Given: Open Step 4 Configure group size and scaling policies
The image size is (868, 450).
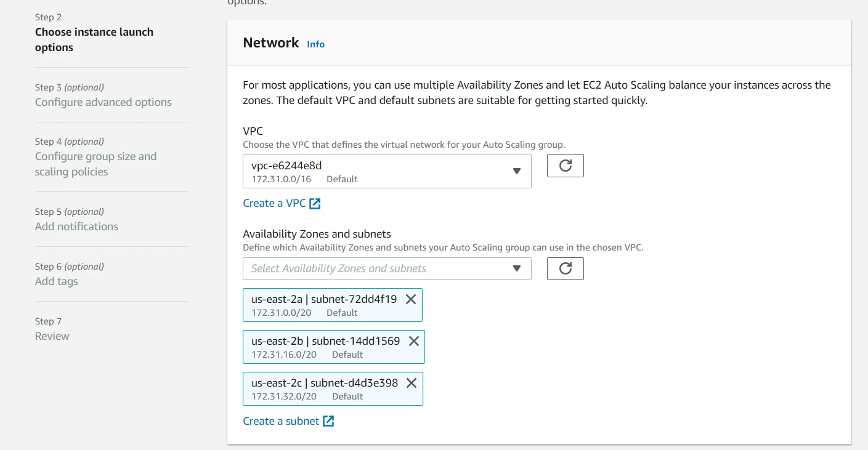Looking at the screenshot, I should coord(95,164).
